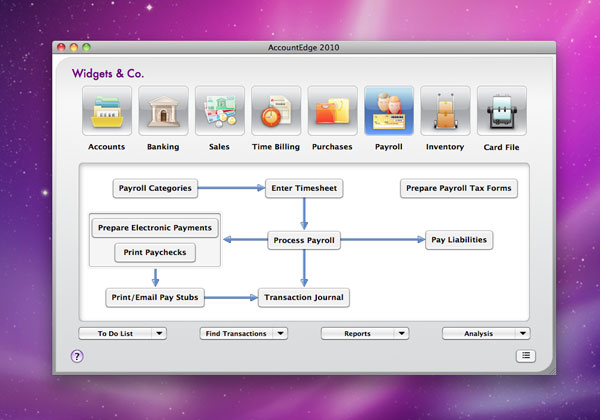
Task: Open the Time Billing clock icon
Action: pos(276,111)
